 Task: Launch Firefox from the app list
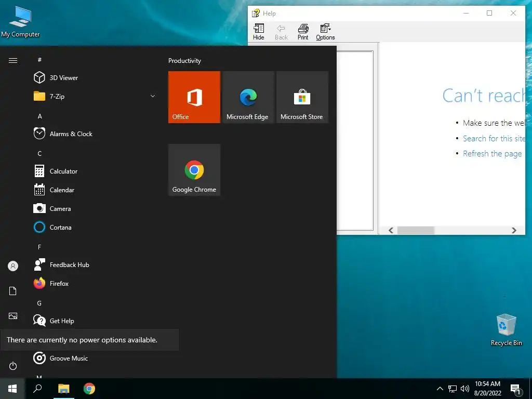95,283
